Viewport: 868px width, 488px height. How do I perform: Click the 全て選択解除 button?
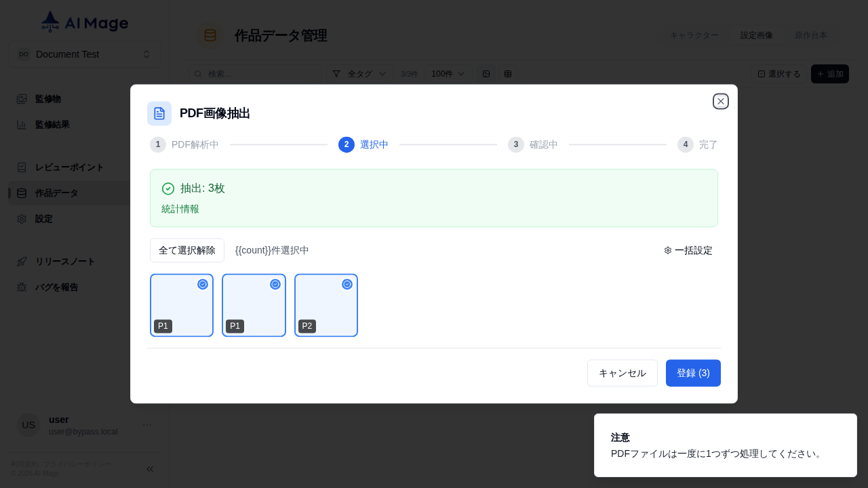[187, 250]
